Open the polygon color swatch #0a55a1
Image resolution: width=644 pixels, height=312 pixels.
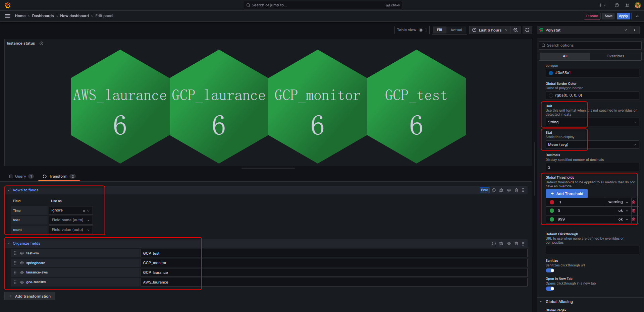pyautogui.click(x=551, y=73)
